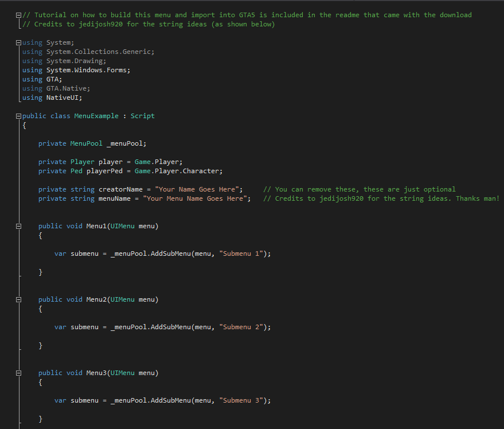Image resolution: width=504 pixels, height=429 pixels.
Task: Click the Script base class name
Action: [x=142, y=116]
